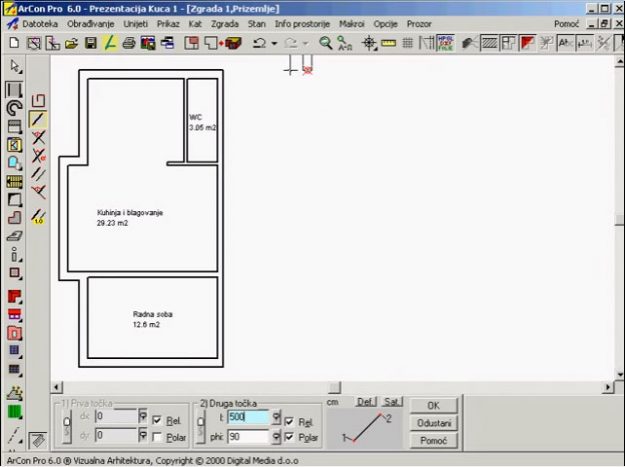This screenshot has width=625, height=467.
Task: Click the Print icon in toolbar
Action: pyautogui.click(x=129, y=43)
